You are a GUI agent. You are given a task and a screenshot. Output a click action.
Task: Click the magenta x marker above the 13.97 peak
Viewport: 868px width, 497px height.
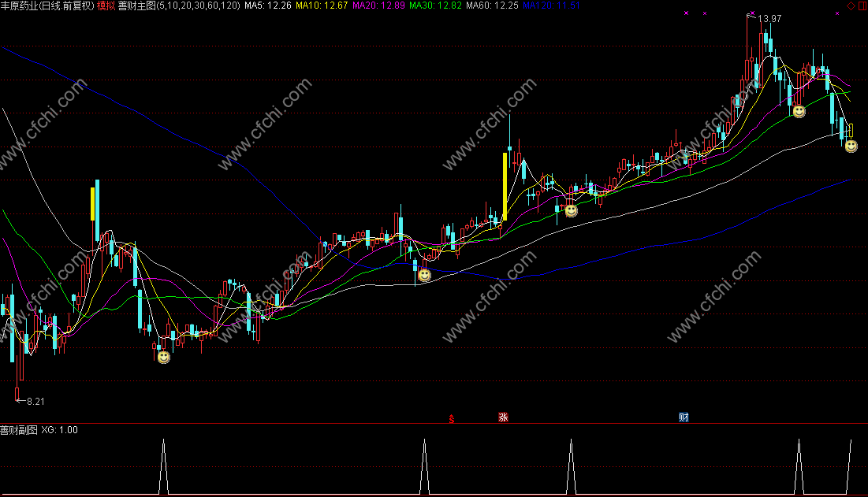click(752, 13)
